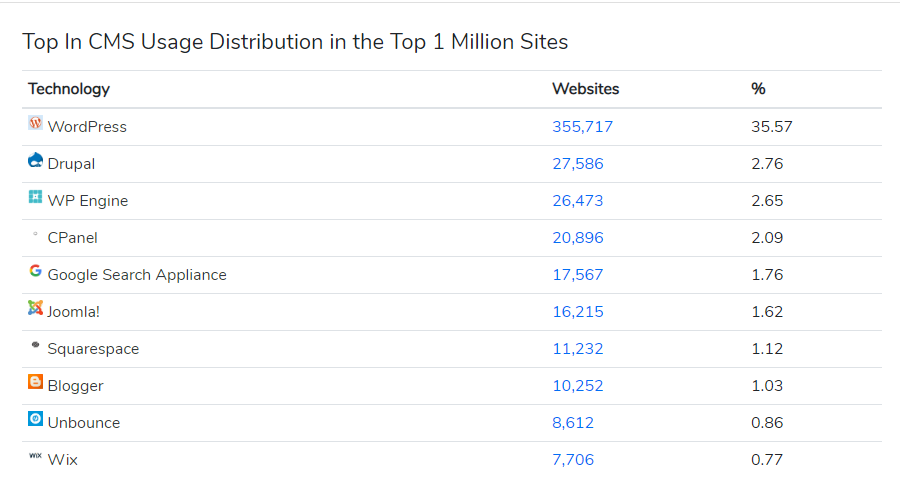This screenshot has height=498, width=900.
Task: Click the Google Search Appliance icon
Action: tap(36, 272)
